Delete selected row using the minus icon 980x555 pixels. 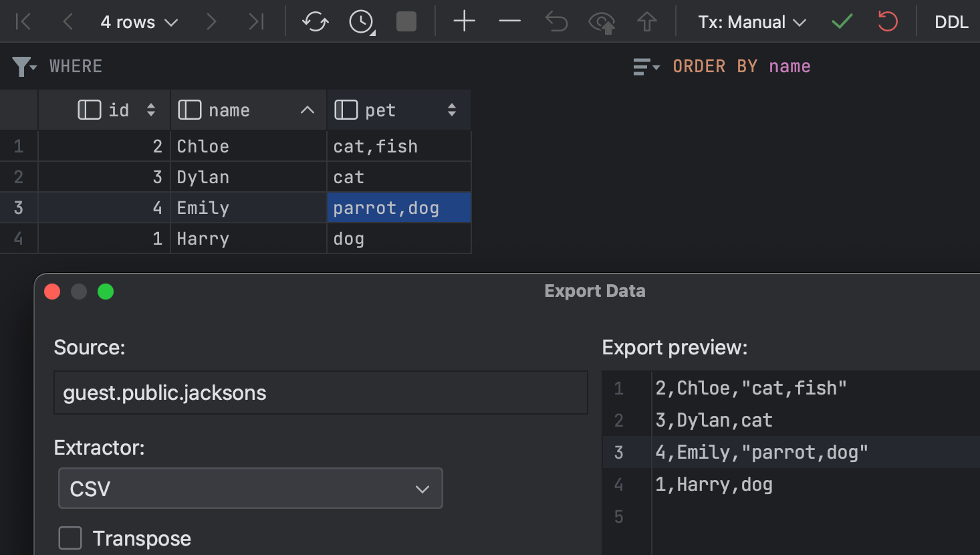tap(509, 21)
